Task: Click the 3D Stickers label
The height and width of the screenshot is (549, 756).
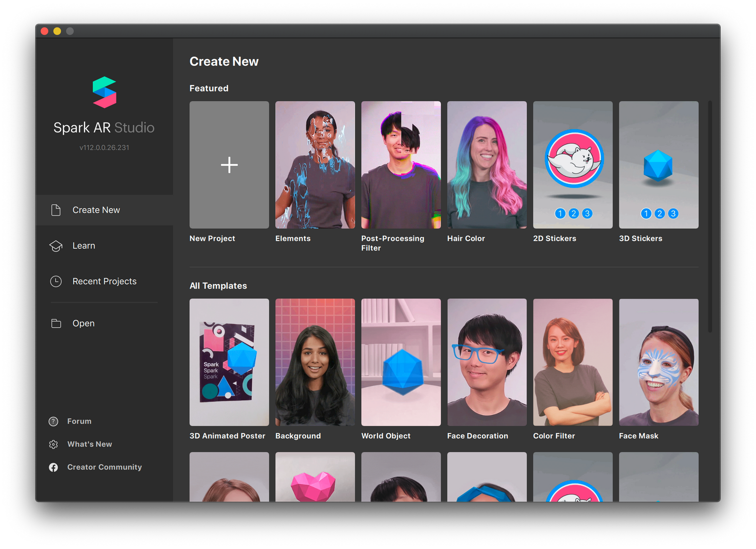Action: [x=641, y=239]
